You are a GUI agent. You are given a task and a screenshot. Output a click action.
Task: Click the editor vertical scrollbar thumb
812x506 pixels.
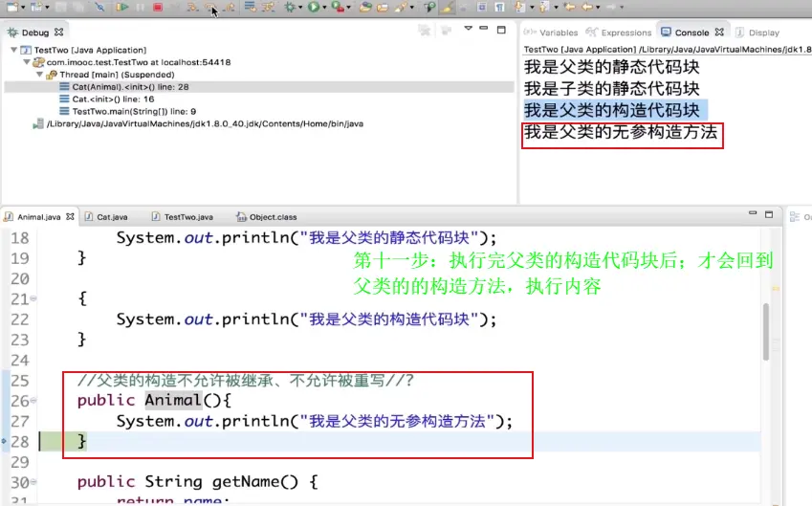tap(766, 332)
